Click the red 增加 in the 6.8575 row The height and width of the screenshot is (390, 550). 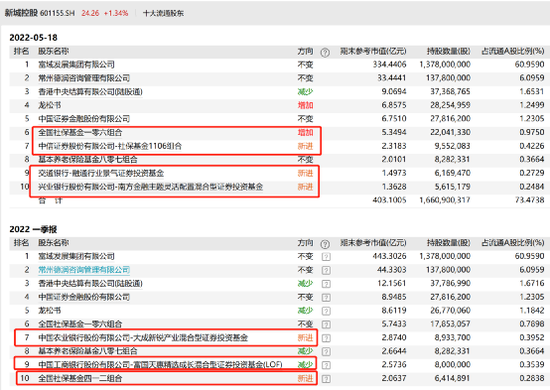(x=305, y=105)
